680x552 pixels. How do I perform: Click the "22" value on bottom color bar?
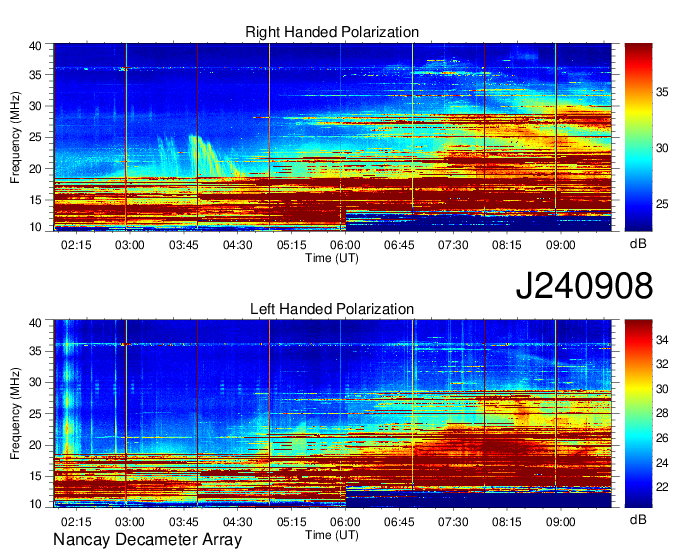pyautogui.click(x=662, y=487)
